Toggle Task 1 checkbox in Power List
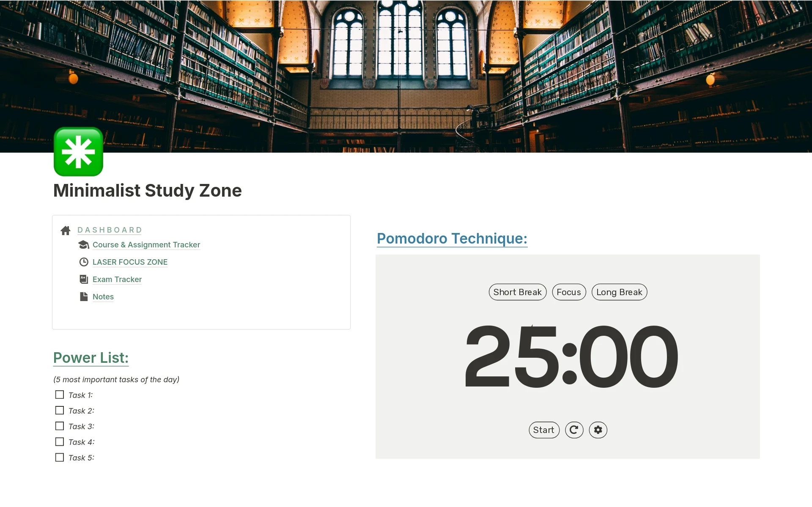 pyautogui.click(x=60, y=395)
